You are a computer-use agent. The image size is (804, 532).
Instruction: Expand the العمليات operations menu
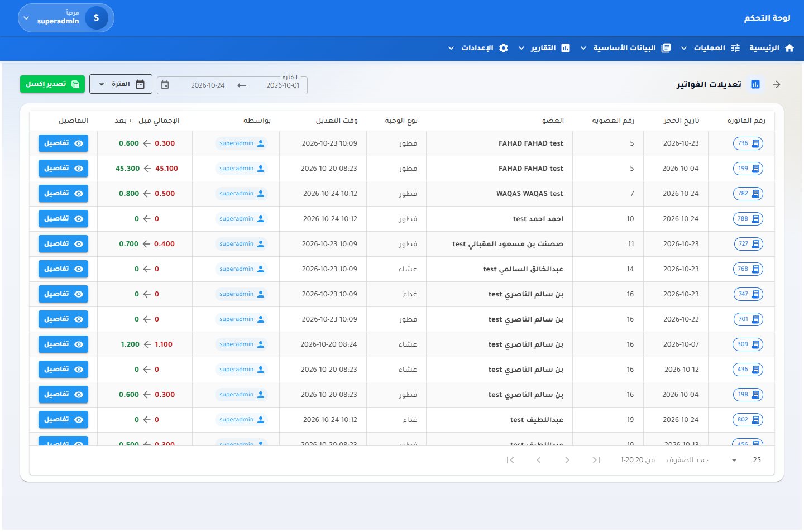click(711, 48)
